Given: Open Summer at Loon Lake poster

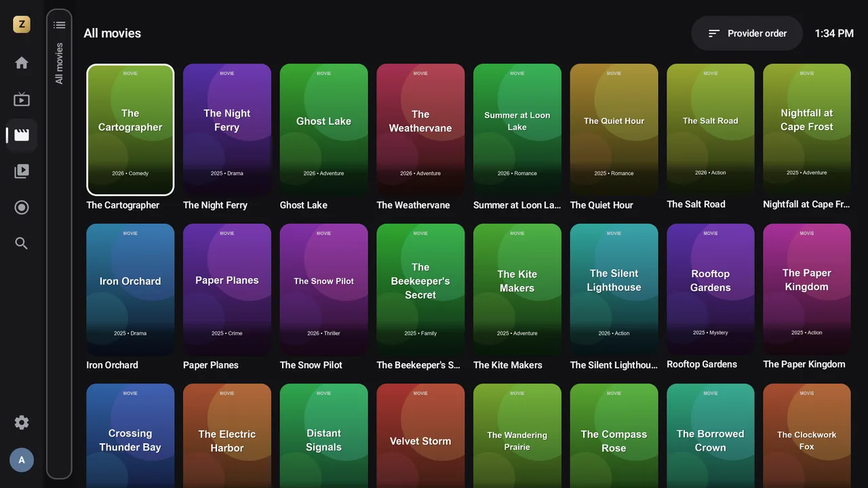Looking at the screenshot, I should tap(517, 129).
